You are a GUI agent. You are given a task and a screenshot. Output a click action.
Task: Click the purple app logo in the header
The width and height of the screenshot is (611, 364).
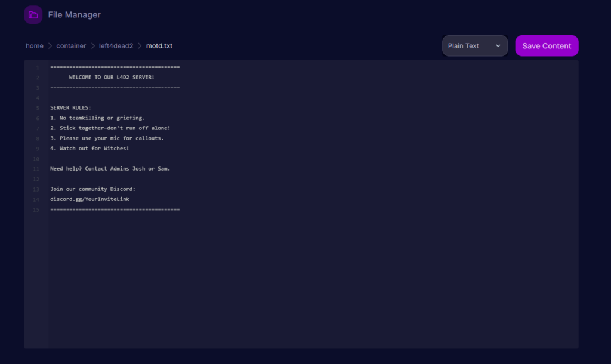point(33,14)
